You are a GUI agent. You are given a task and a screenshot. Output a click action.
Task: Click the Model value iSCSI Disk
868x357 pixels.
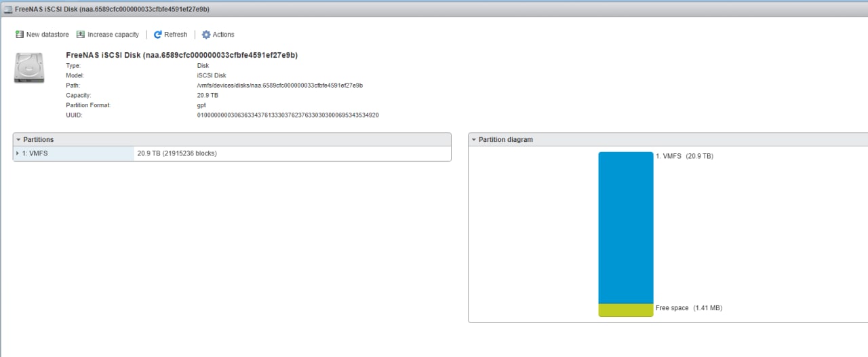click(x=212, y=76)
